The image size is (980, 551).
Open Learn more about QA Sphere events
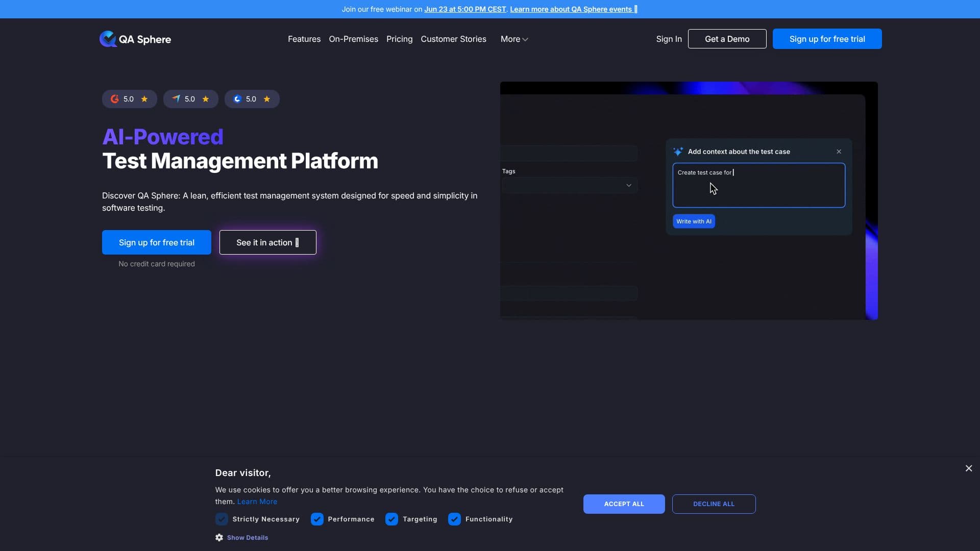click(x=574, y=9)
